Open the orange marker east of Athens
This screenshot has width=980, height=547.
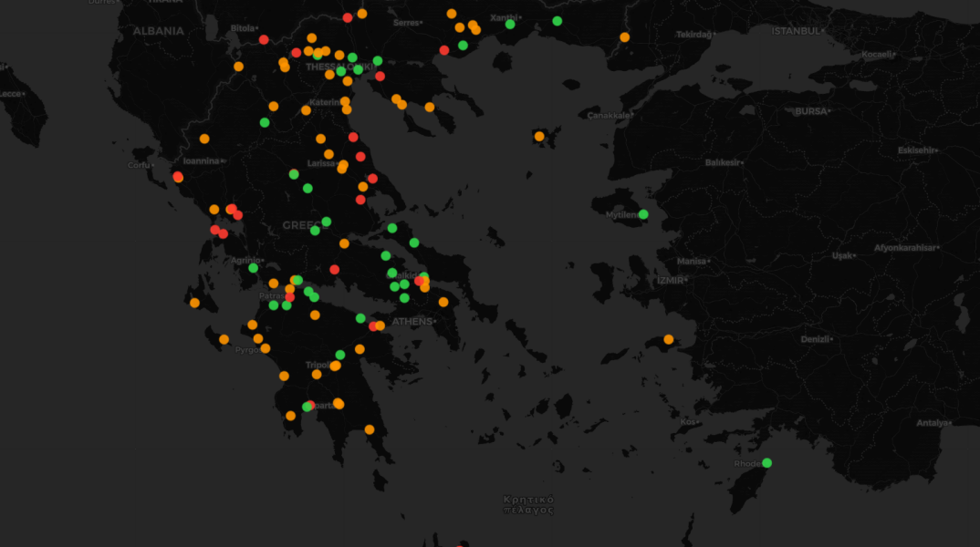pos(443,302)
